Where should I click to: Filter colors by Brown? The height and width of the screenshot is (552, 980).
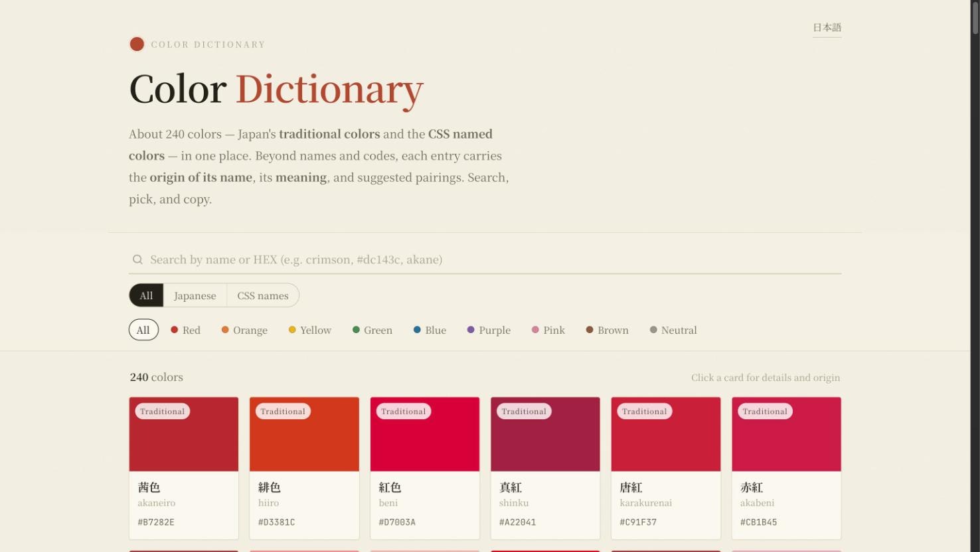coord(608,330)
